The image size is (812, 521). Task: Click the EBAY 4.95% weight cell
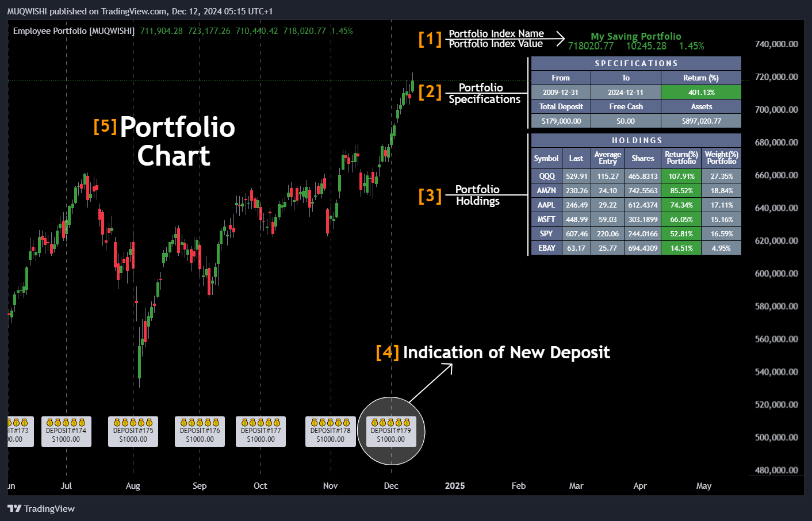(722, 248)
